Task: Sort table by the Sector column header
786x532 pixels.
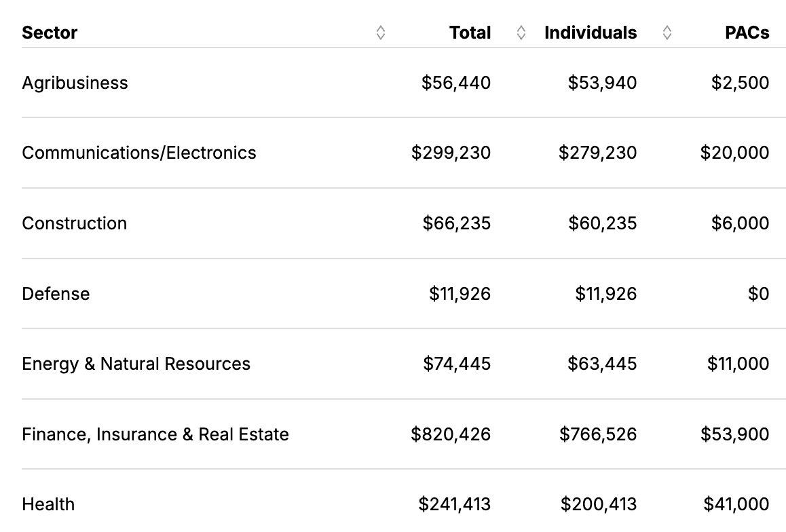Action: coord(50,33)
